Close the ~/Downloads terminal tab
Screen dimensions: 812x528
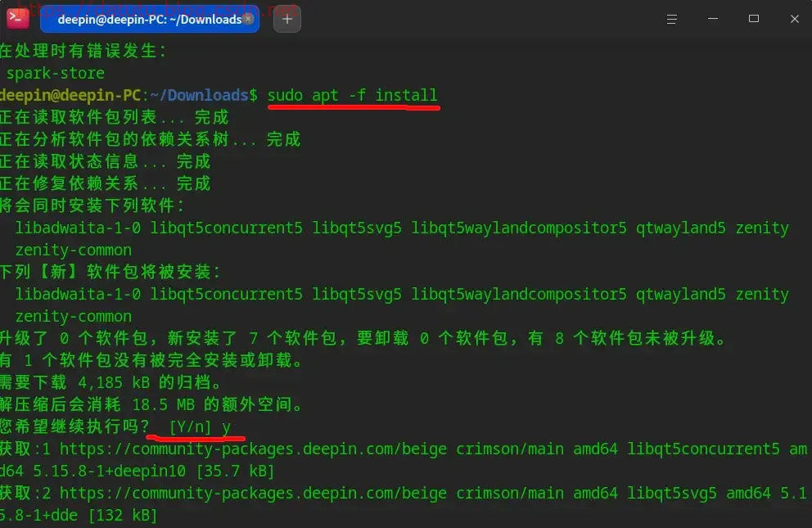pyautogui.click(x=249, y=19)
